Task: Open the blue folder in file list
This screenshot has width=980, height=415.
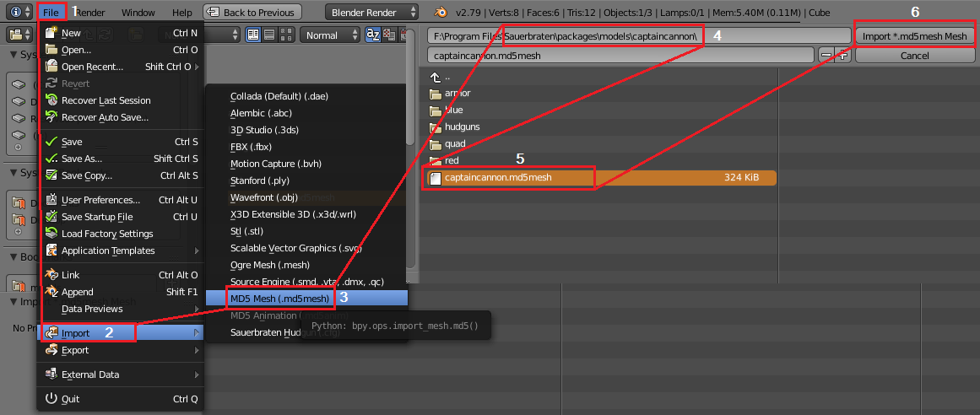Action: (454, 110)
